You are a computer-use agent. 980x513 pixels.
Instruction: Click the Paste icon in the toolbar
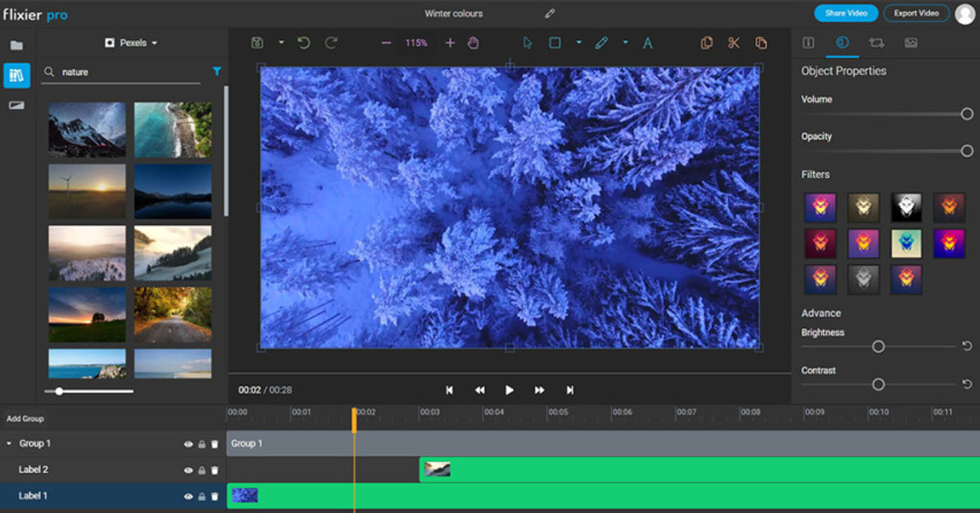[762, 43]
